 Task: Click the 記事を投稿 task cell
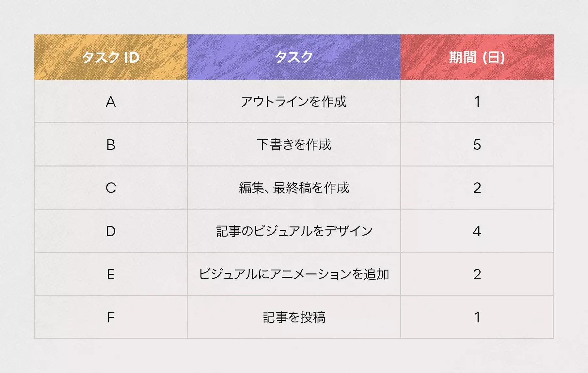click(x=294, y=317)
